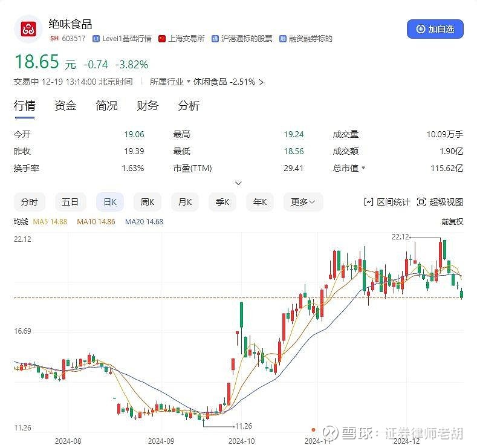This screenshot has height=448, width=477.
Task: Click the 昨收 value 19.39
Action: [134, 151]
